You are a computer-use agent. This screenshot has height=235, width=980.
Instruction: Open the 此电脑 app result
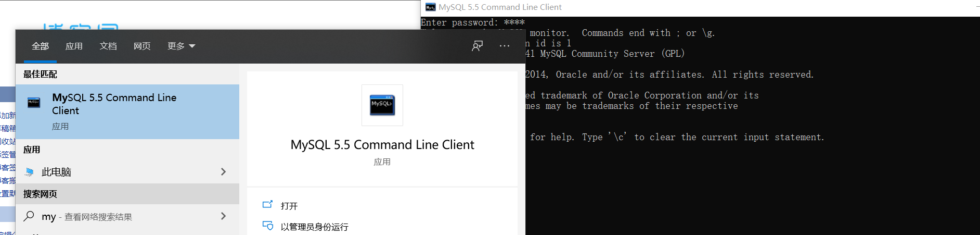pos(127,172)
